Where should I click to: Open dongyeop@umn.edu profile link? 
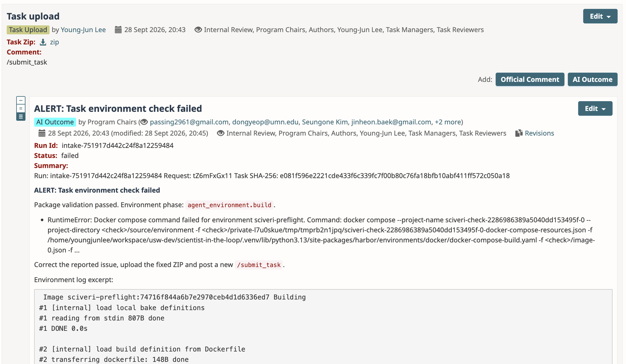[x=265, y=122]
